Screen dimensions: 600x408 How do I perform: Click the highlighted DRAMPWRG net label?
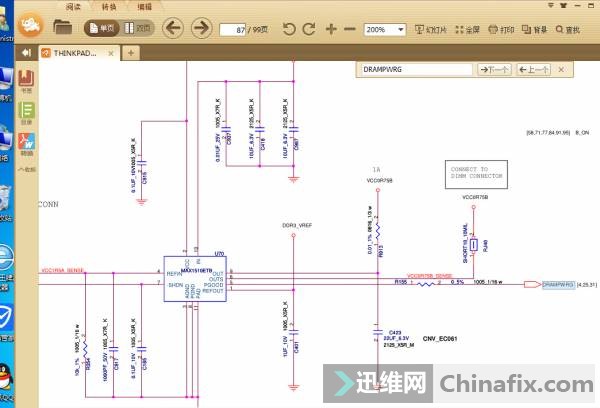click(x=558, y=284)
